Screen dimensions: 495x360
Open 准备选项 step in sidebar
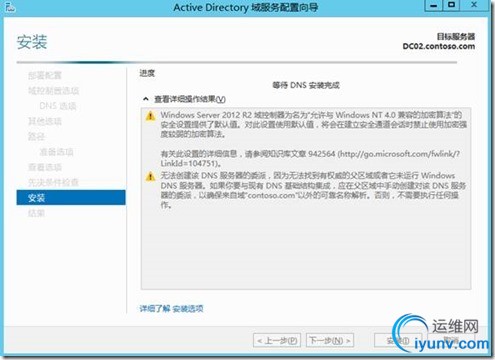click(x=56, y=152)
